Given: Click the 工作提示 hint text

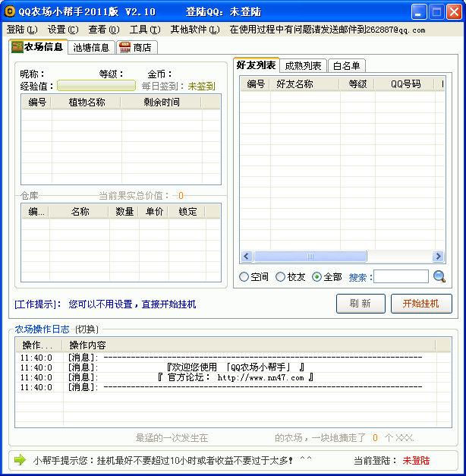Looking at the screenshot, I should pyautogui.click(x=105, y=304).
